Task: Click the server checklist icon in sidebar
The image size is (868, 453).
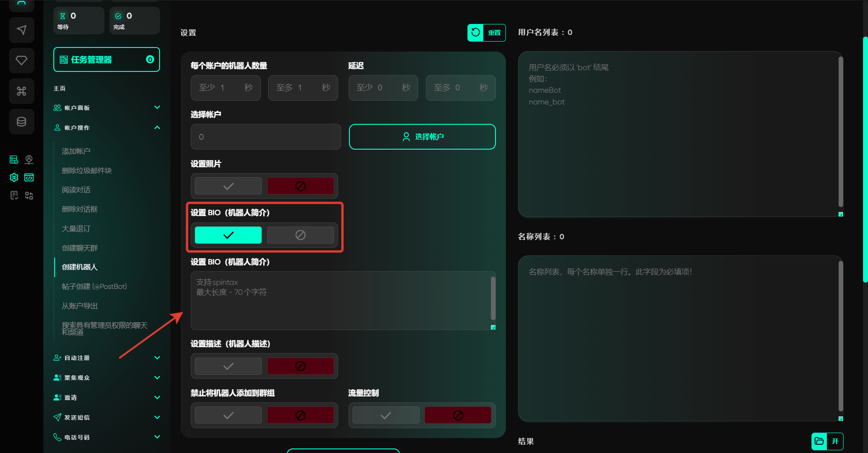Action: click(x=14, y=160)
